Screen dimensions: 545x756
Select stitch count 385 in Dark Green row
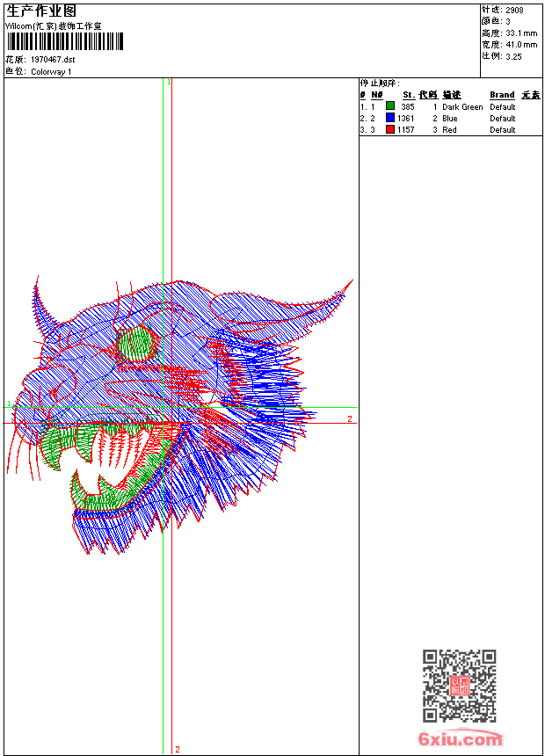point(408,106)
